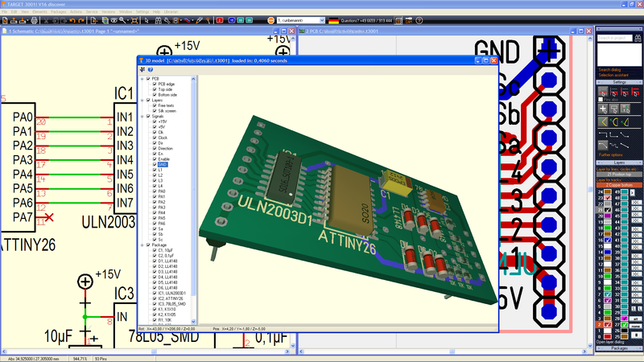Click the German flag language icon
The height and width of the screenshot is (362, 644).
click(333, 20)
